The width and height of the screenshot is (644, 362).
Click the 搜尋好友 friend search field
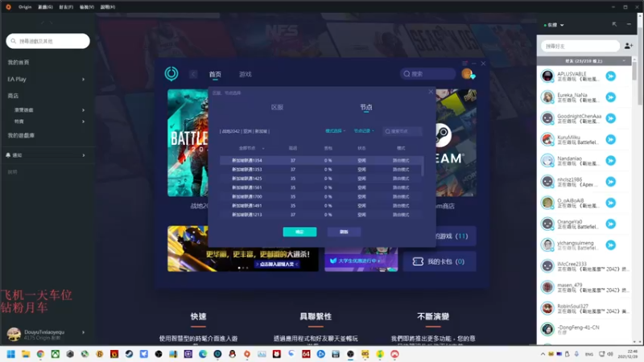point(580,46)
